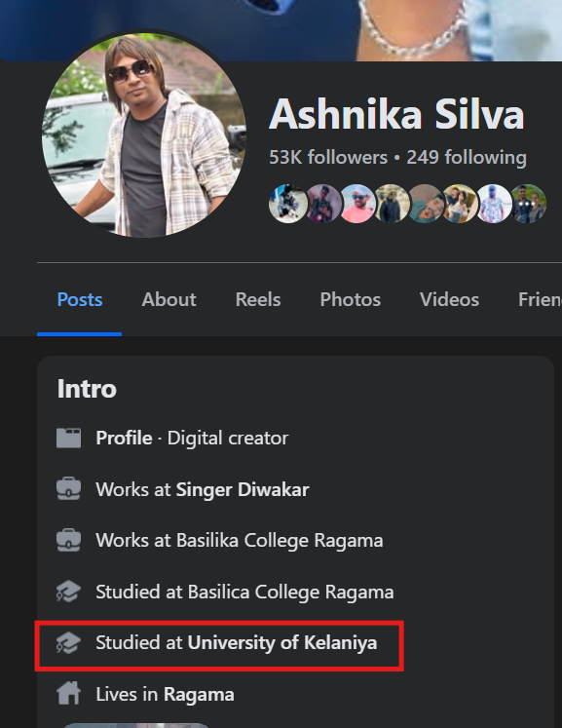Open the Ragama location link
Screen dimensions: 562x728
(x=199, y=695)
